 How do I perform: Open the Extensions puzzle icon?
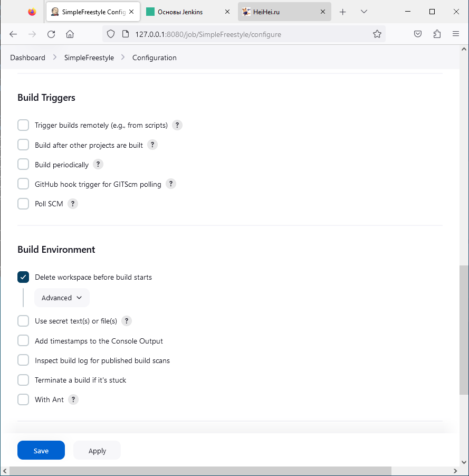pyautogui.click(x=437, y=34)
